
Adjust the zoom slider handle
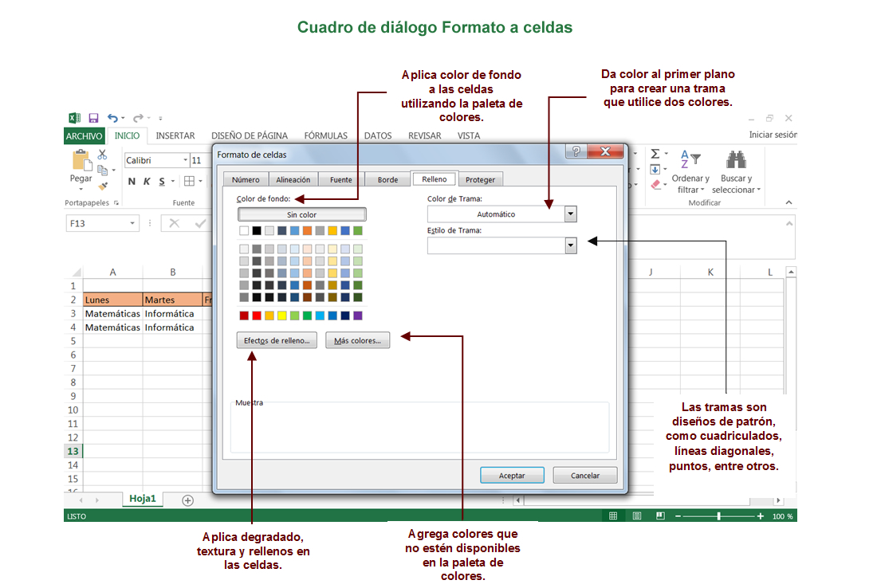click(718, 516)
